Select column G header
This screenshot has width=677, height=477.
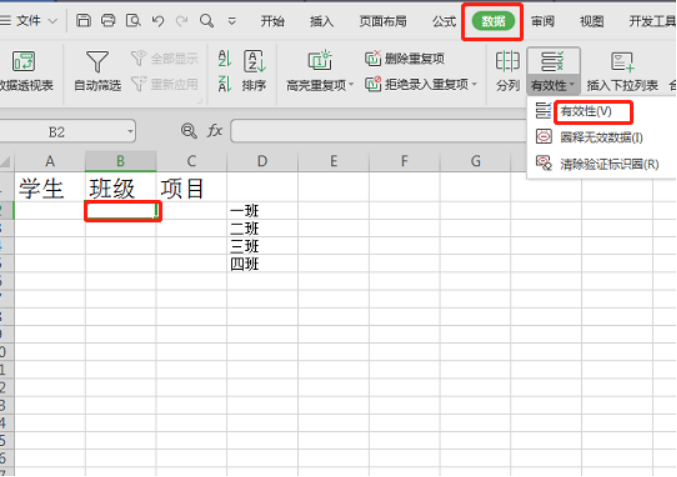475,161
